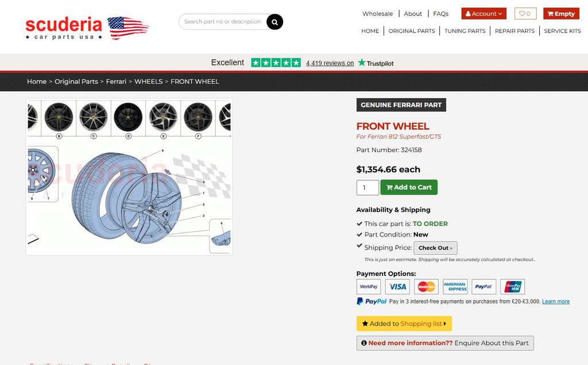Go to SERVICE KITS menu item
Viewport: 588px width, 365px height.
pos(562,31)
